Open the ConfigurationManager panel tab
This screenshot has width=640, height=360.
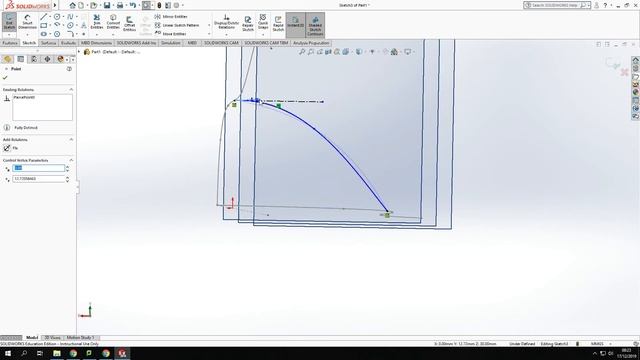pyautogui.click(x=34, y=59)
